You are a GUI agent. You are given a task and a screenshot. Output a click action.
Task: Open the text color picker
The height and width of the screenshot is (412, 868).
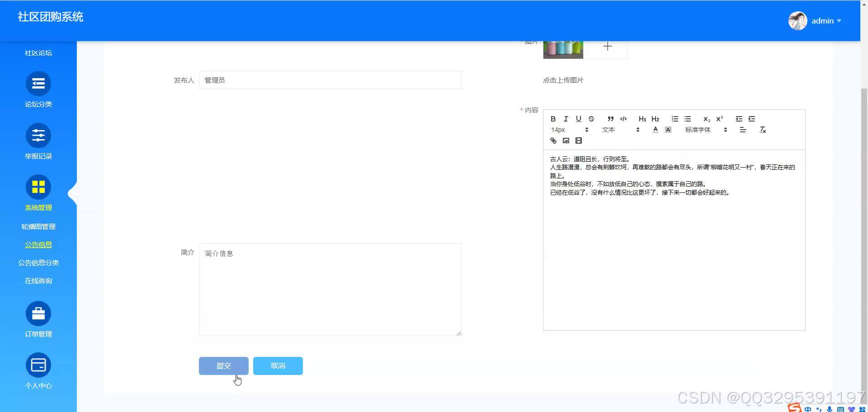655,130
